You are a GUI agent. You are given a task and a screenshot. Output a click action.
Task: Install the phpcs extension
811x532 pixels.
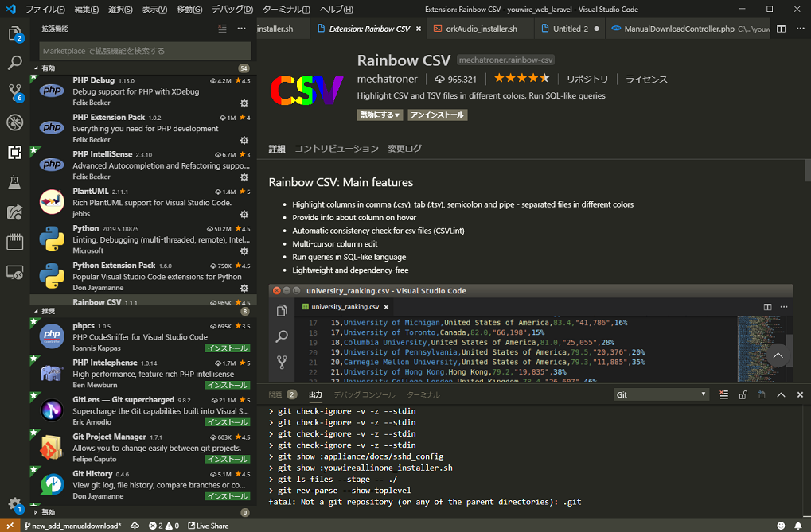[228, 348]
